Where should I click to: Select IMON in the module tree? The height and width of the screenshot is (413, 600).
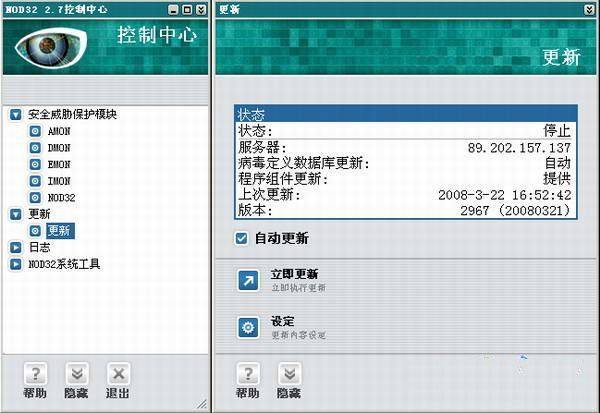tap(59, 181)
